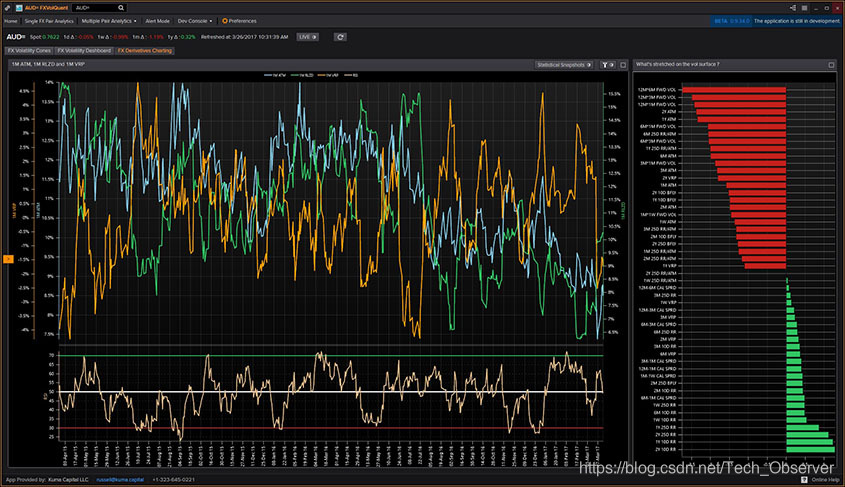Click the Kuma Capital LLC provider text

coord(68,479)
